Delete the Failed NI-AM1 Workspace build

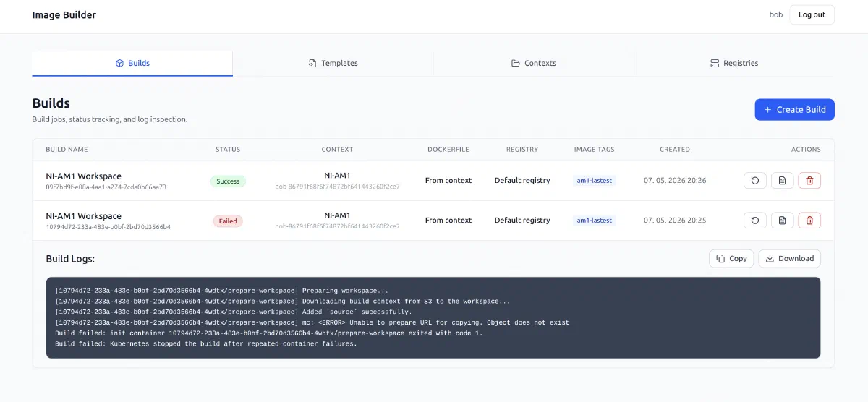pyautogui.click(x=809, y=221)
